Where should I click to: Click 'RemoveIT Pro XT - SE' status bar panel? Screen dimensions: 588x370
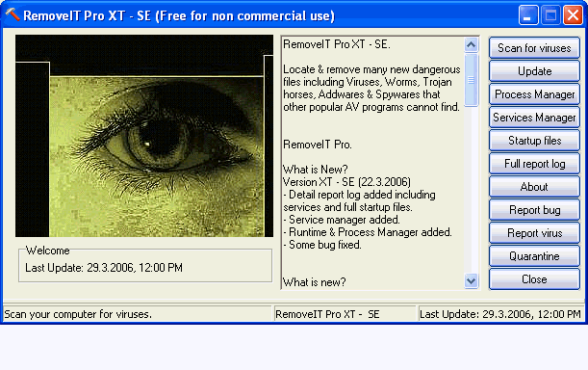click(345, 314)
